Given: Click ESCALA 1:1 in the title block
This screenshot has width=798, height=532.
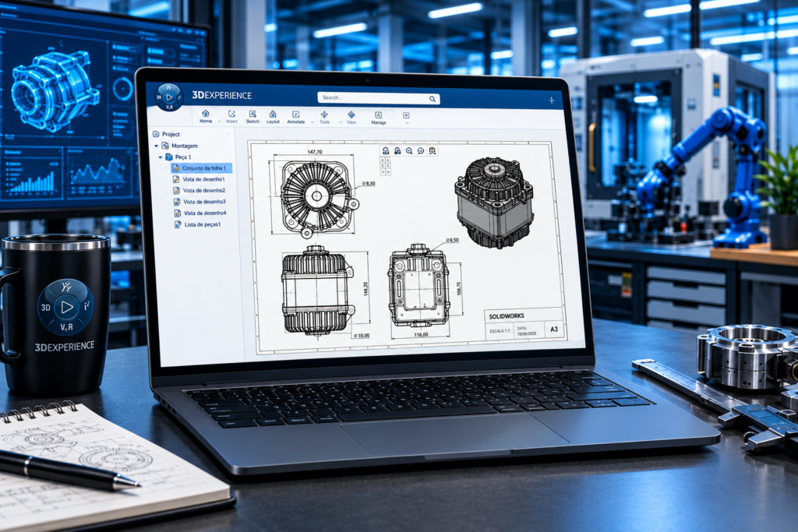Looking at the screenshot, I should click(500, 331).
